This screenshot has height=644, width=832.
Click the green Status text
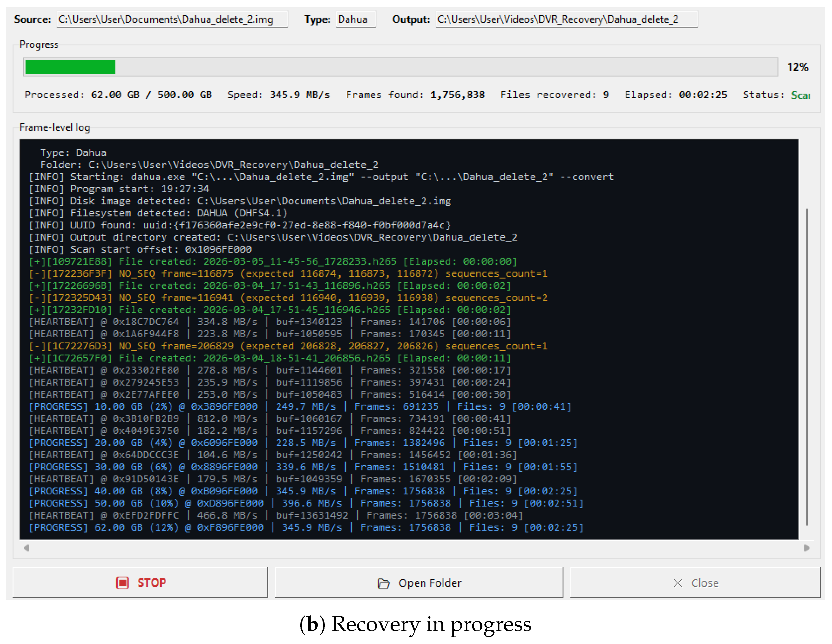pos(800,95)
